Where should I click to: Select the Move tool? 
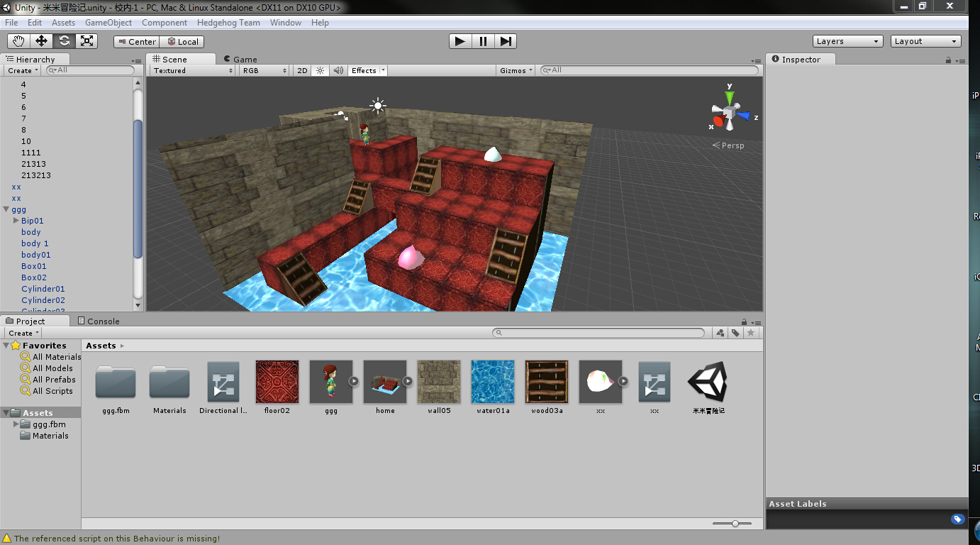[x=41, y=41]
